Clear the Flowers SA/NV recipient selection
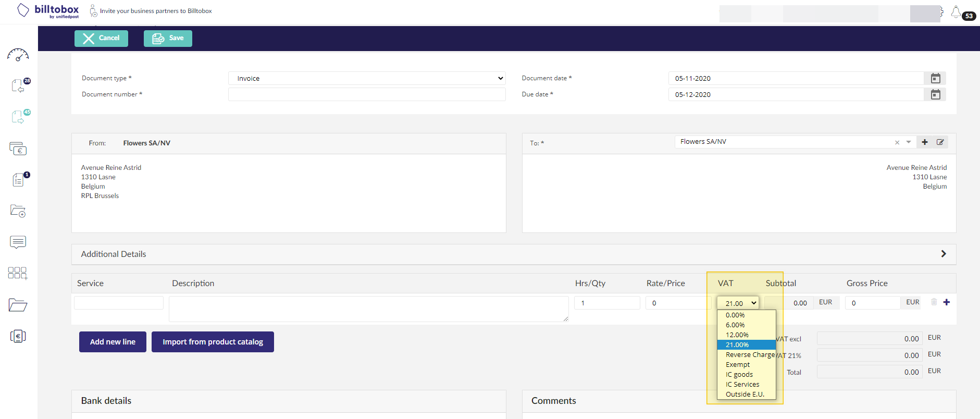Viewport: 980px width, 419px height. pyautogui.click(x=897, y=142)
